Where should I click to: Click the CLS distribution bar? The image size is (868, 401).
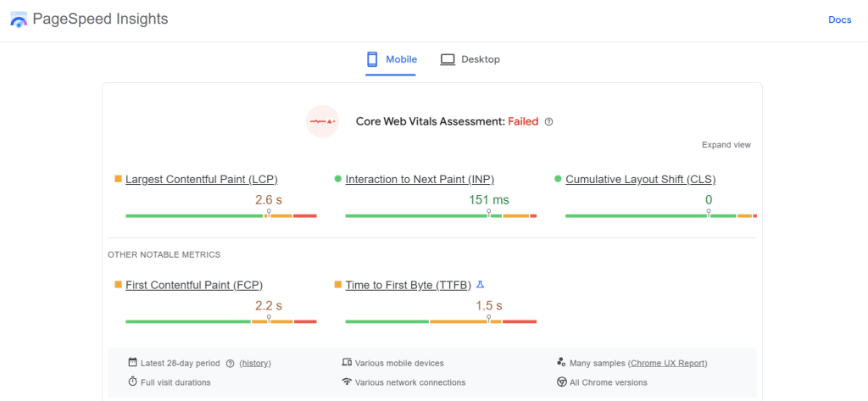point(661,215)
